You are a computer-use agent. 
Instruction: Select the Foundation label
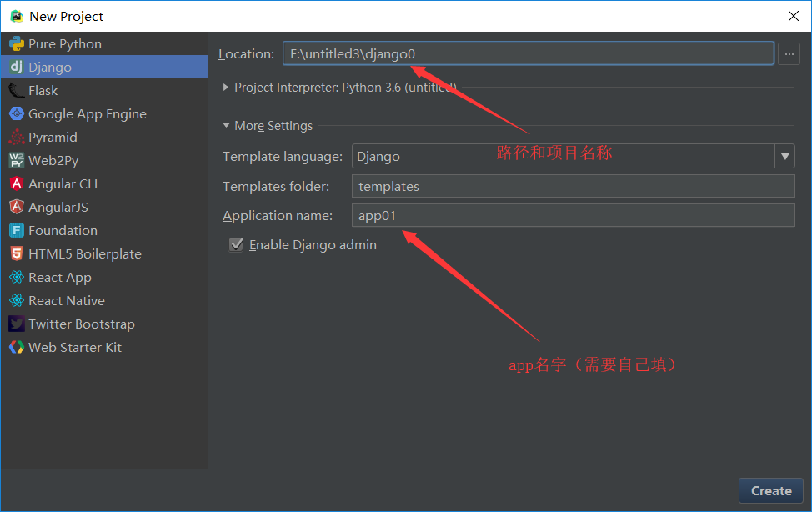[x=63, y=231]
